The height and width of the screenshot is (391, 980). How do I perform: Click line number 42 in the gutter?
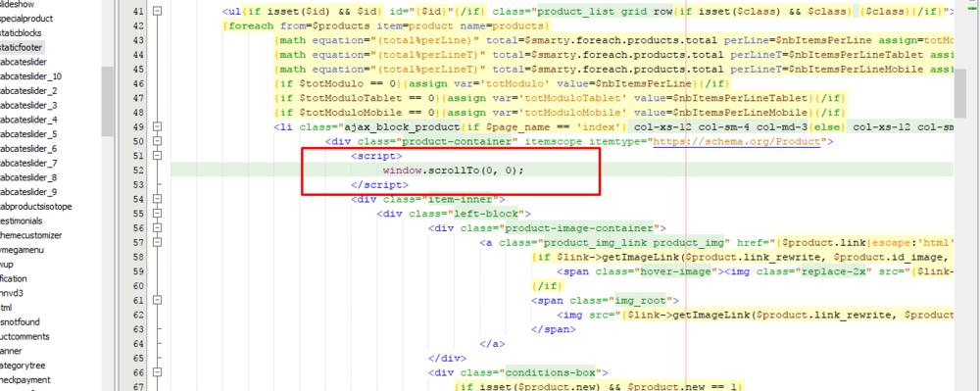pos(139,25)
